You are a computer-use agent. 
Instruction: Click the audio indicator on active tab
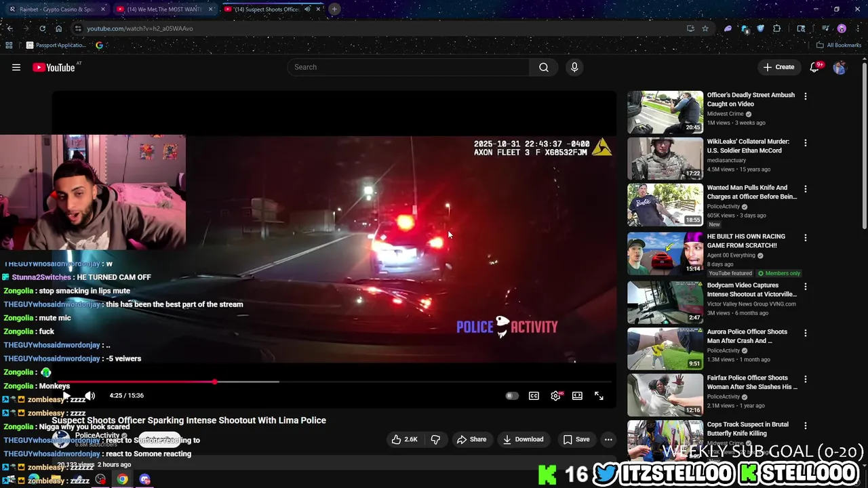pyautogui.click(x=307, y=9)
